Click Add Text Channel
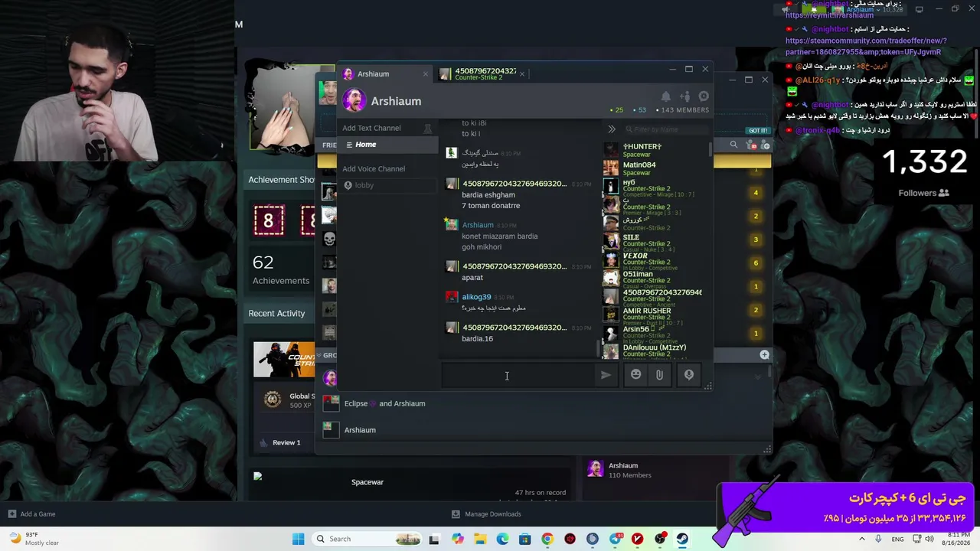 point(371,128)
